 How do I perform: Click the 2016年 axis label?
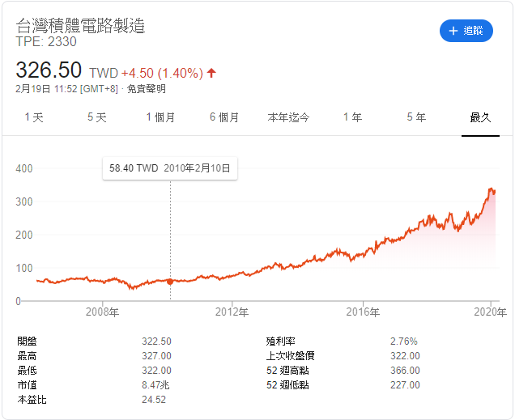(363, 312)
